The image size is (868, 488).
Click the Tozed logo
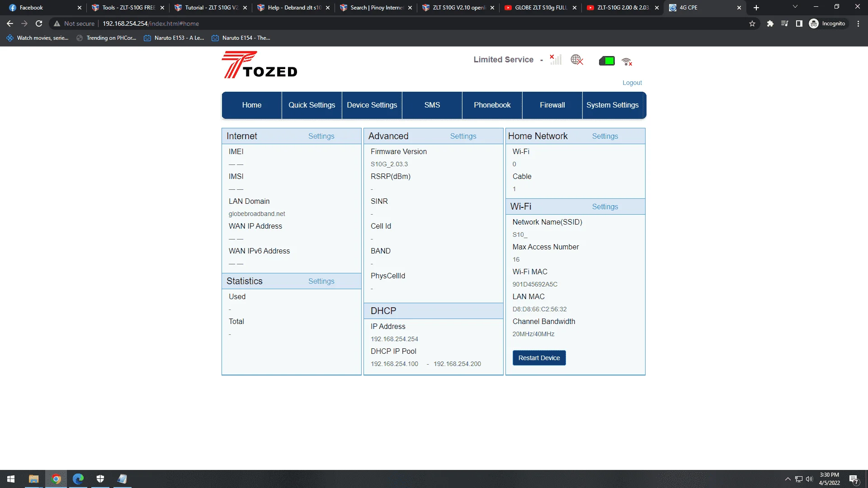[259, 65]
